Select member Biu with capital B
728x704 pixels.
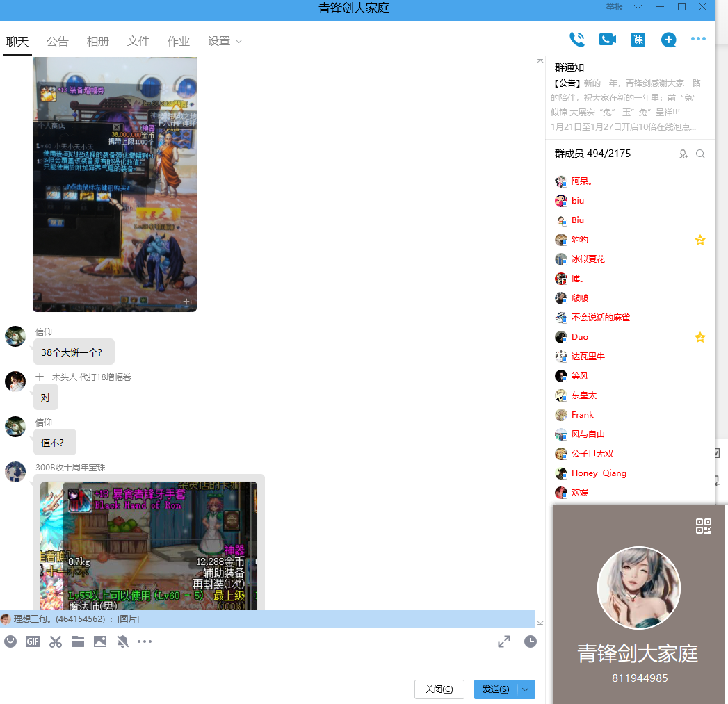(578, 220)
